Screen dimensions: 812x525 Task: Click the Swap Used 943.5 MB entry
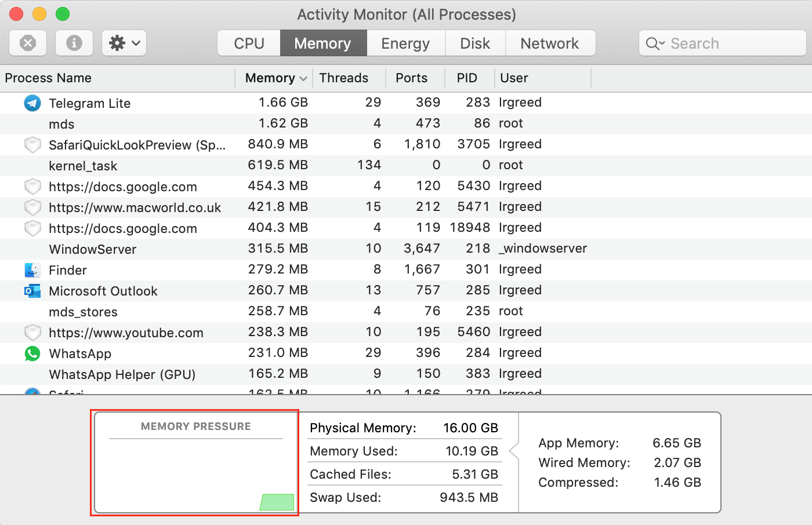point(404,497)
